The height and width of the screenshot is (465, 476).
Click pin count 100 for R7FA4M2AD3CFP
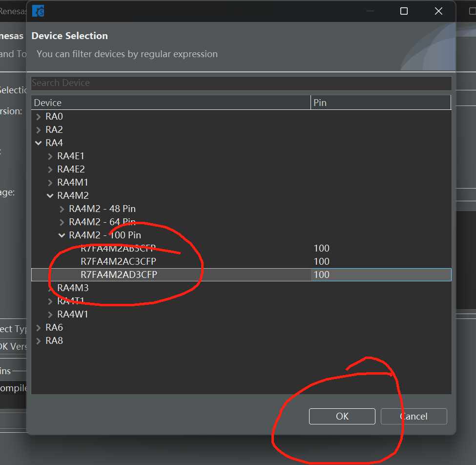coord(321,275)
